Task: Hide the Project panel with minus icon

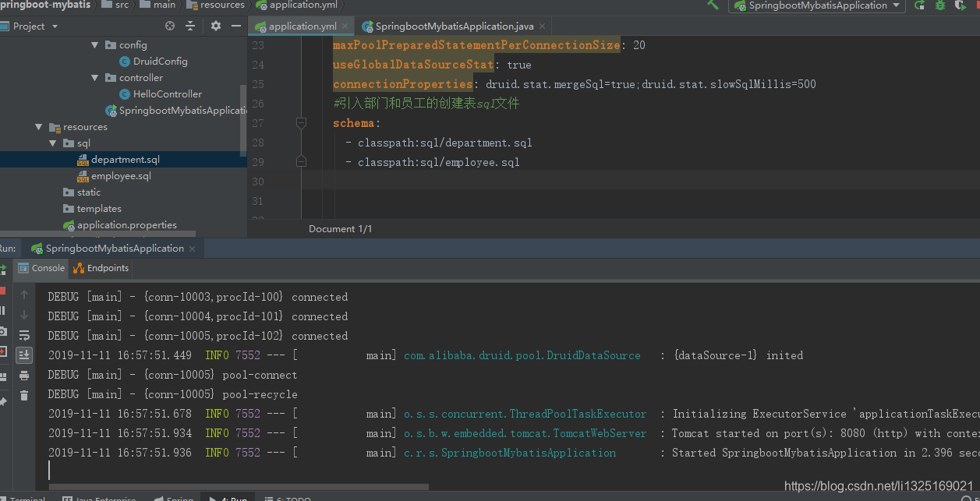Action: pos(235,26)
